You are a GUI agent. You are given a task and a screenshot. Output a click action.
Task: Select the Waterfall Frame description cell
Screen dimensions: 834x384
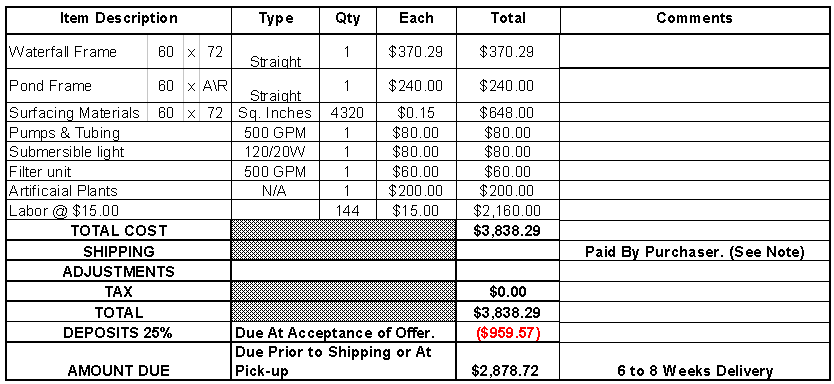[x=77, y=52]
